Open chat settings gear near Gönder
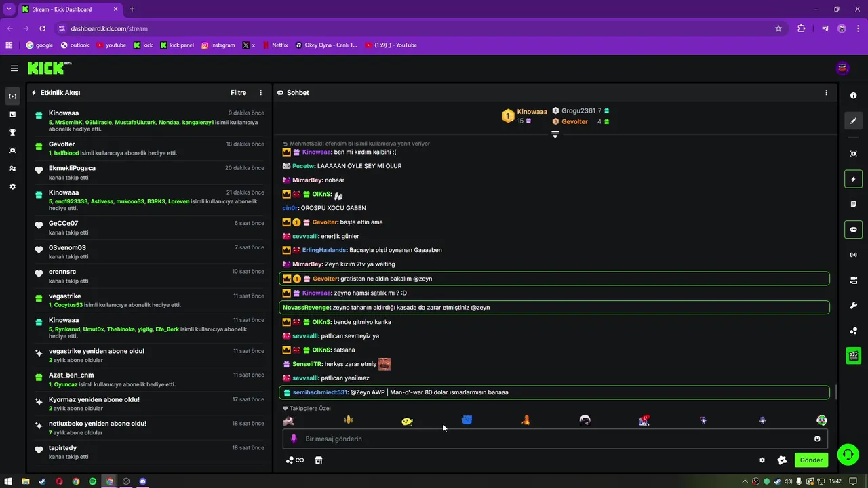 (762, 460)
